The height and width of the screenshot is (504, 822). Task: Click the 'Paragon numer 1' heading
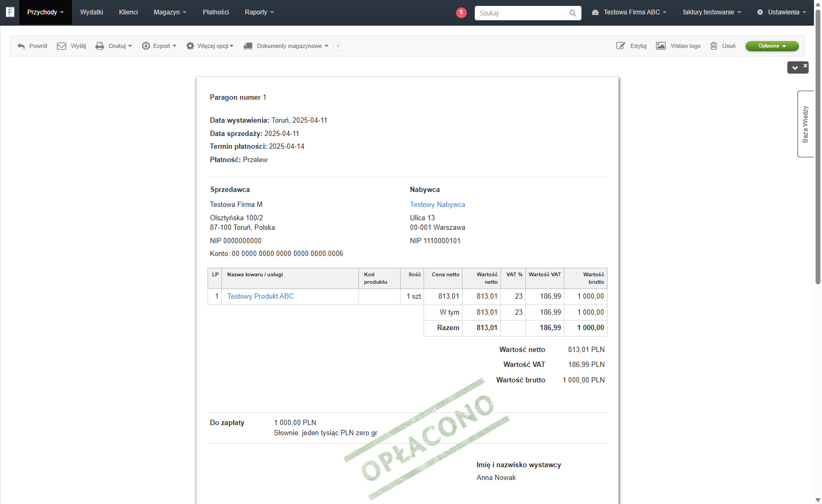(238, 98)
